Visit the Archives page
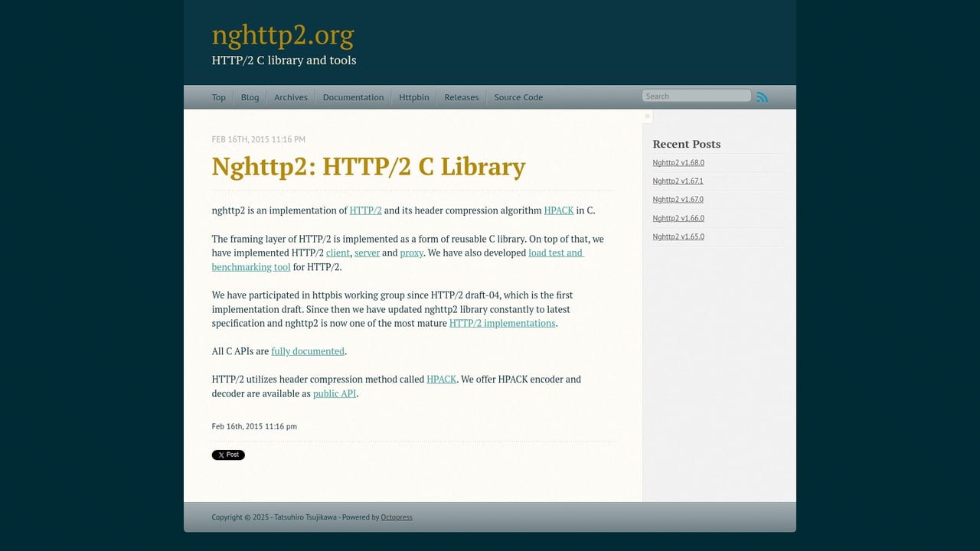 pyautogui.click(x=291, y=97)
